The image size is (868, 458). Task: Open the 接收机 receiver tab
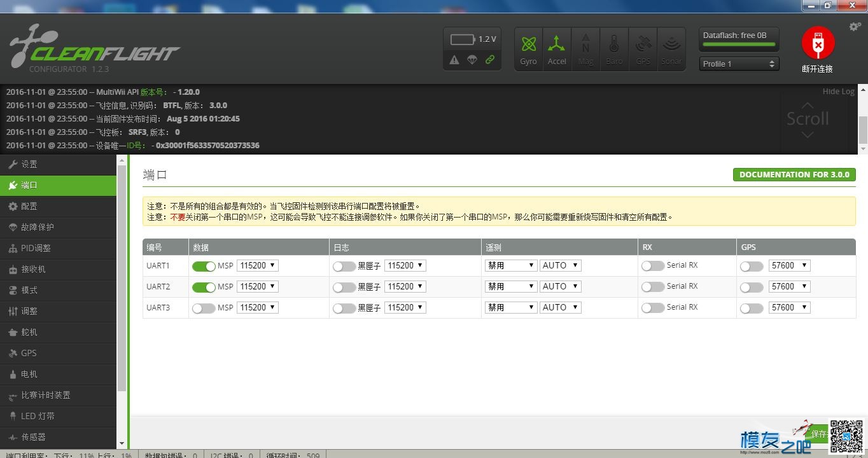(59, 269)
